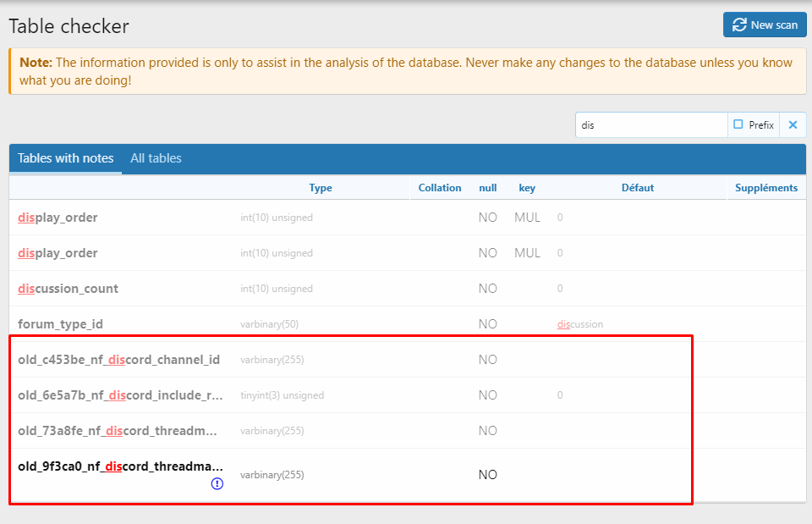The width and height of the screenshot is (812, 524).
Task: Select old_c453be_nf_discord_channel_id row
Action: [x=119, y=360]
